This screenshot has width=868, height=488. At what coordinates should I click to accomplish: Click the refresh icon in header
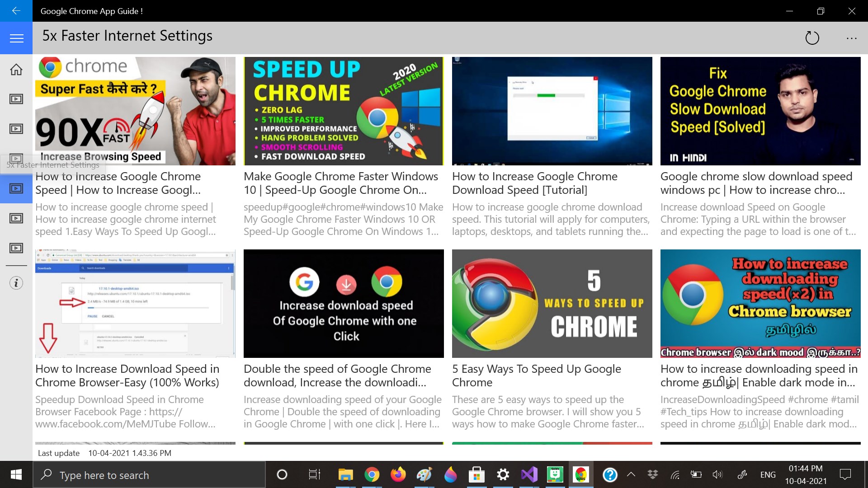pos(812,38)
